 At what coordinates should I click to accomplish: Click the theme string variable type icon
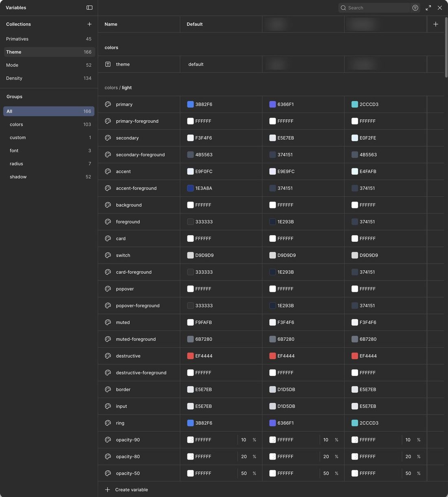click(108, 64)
